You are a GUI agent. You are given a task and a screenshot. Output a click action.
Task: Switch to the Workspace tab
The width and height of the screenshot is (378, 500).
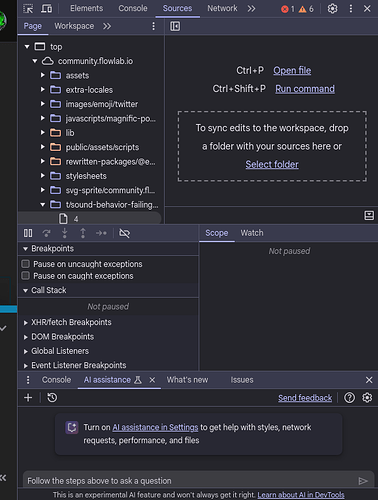pyautogui.click(x=74, y=26)
